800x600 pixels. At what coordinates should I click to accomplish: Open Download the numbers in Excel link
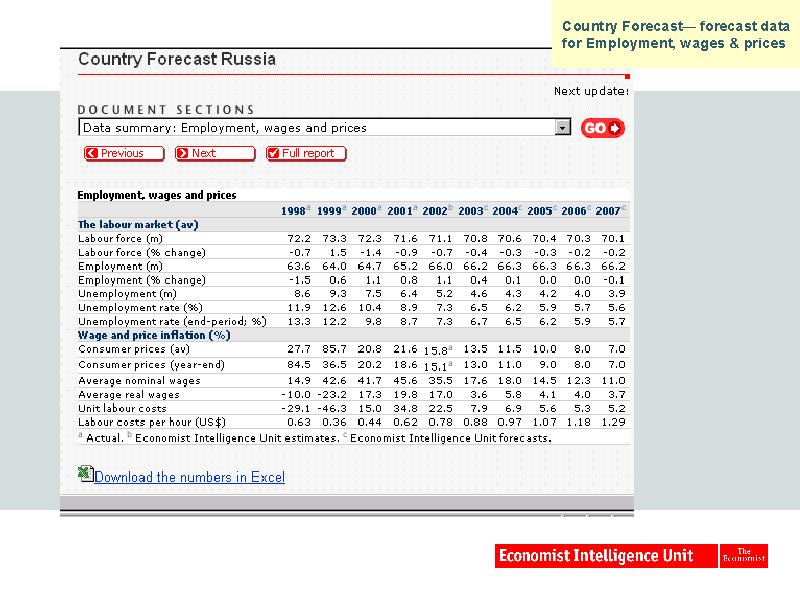(189, 477)
